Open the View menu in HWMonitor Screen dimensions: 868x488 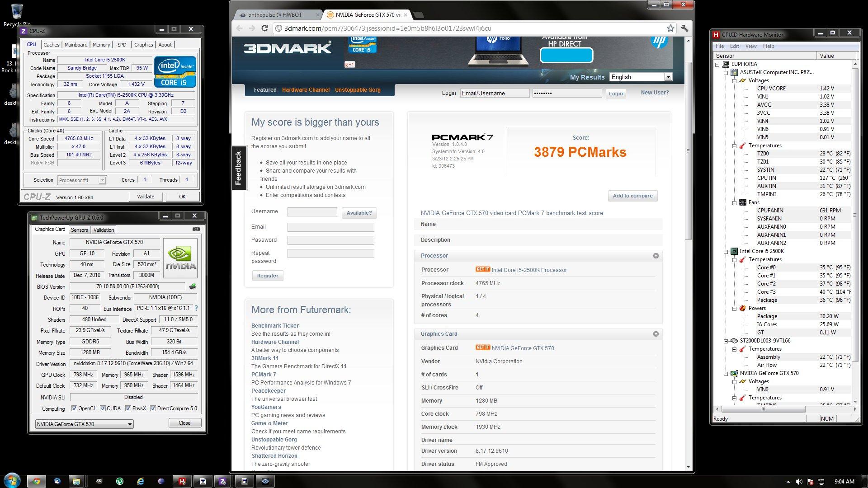751,46
